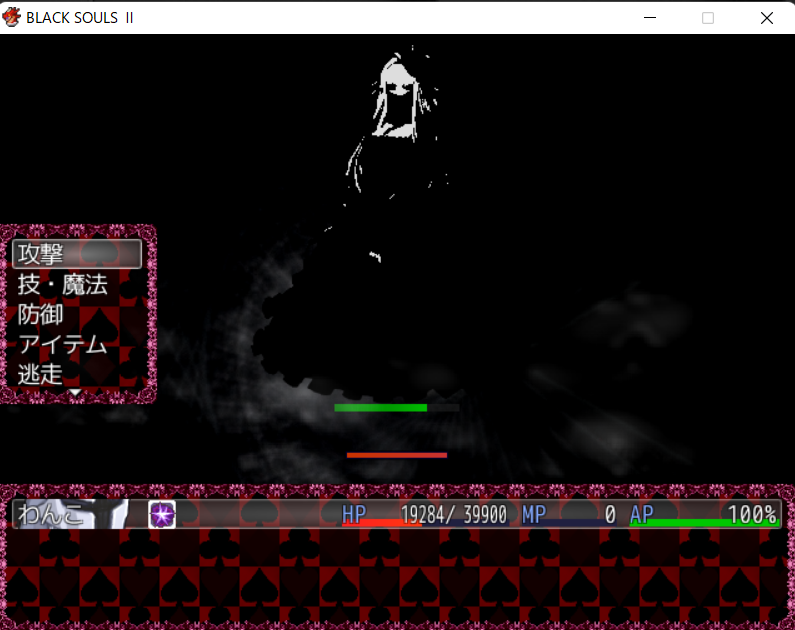Screen dimensions: 795x630
Task: Click the BLACK SOULS II app icon in title bar
Action: coord(11,17)
